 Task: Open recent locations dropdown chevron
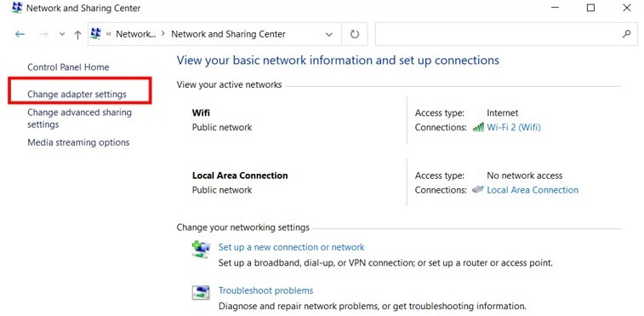62,34
